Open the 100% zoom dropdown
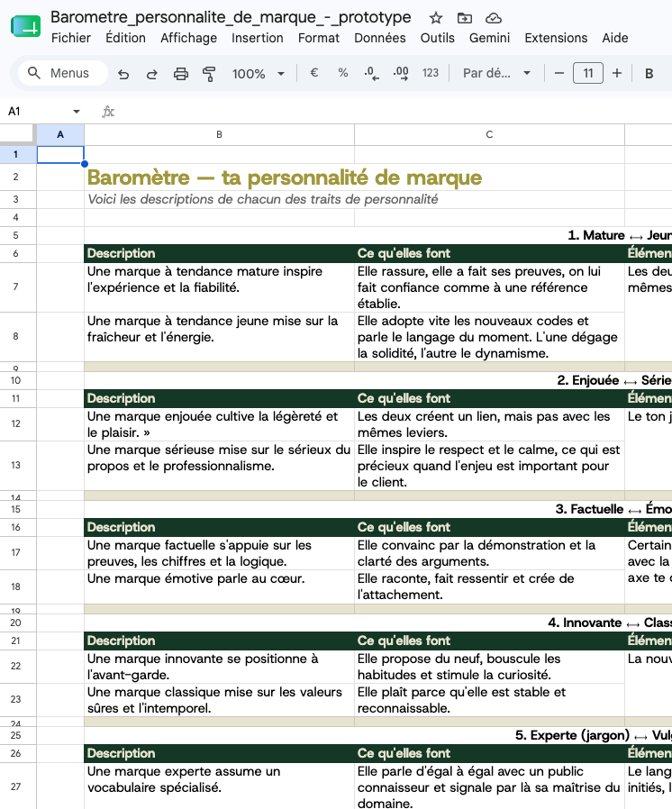672x809 pixels. tap(259, 74)
